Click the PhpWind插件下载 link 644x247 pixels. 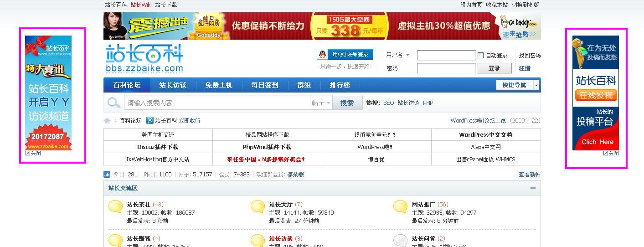[x=267, y=147]
